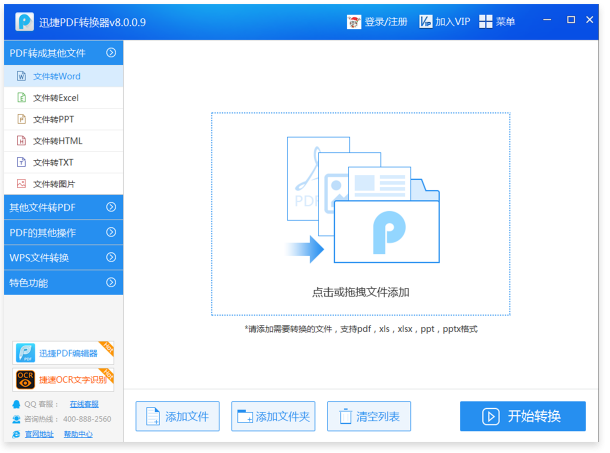Screen dimensions: 610x453
Task: Click the PPT file icon in sidebar
Action: pyautogui.click(x=21, y=119)
